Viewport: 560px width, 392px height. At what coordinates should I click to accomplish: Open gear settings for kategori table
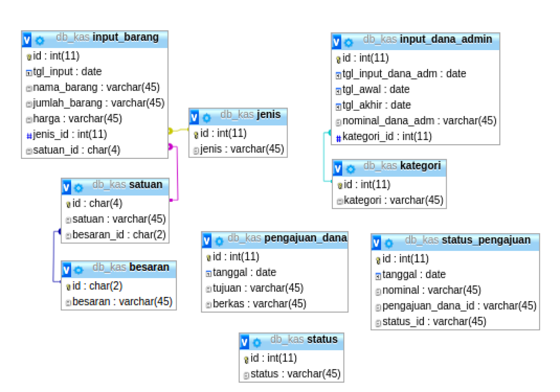coord(350,169)
